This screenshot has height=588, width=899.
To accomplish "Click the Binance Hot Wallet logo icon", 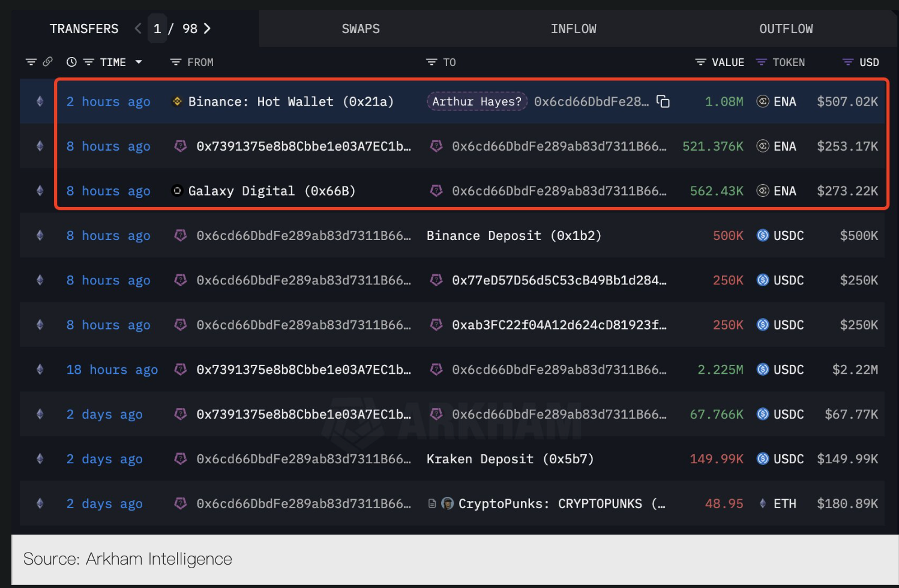I will pos(177,101).
